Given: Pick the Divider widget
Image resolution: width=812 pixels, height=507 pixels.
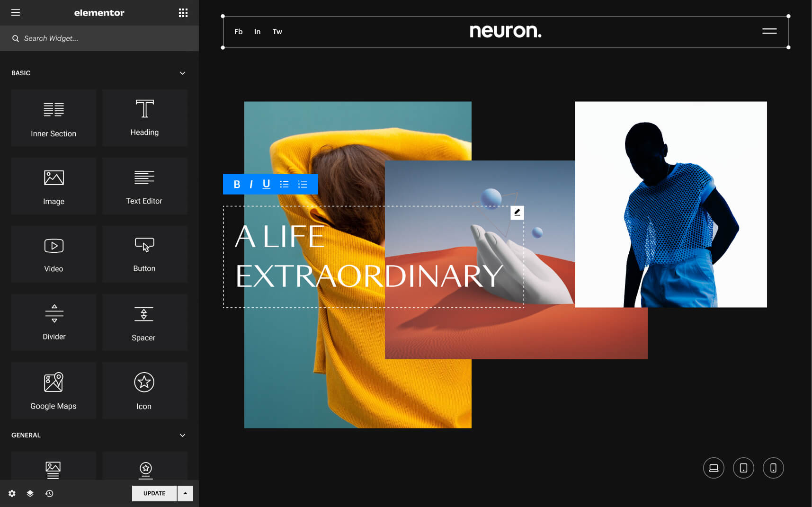Looking at the screenshot, I should [54, 322].
